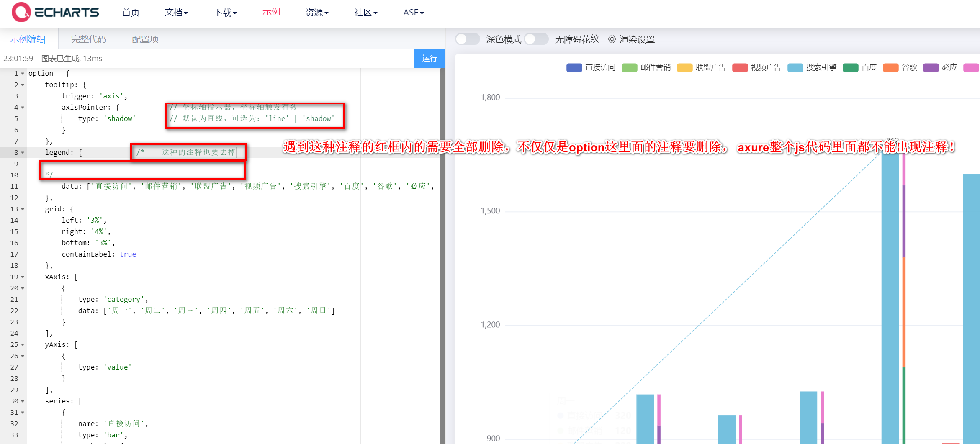Collapse the legend fold at line 8
The height and width of the screenshot is (444, 980).
tap(23, 153)
